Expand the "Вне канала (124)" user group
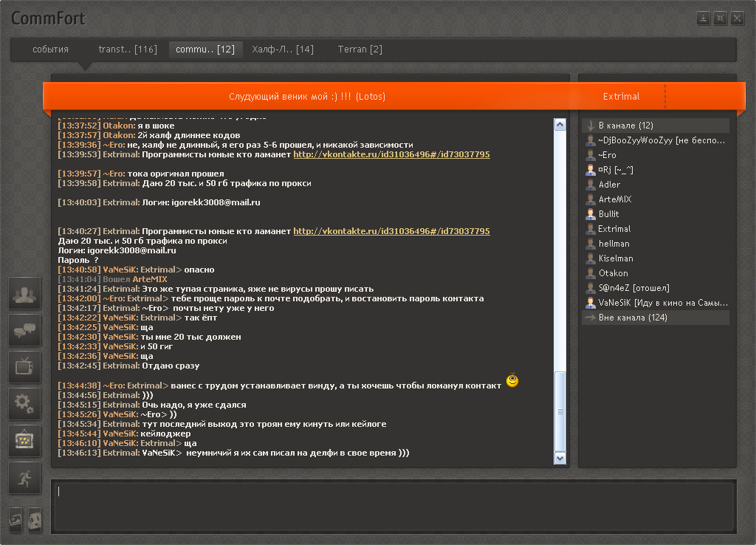The height and width of the screenshot is (545, 756). click(590, 318)
